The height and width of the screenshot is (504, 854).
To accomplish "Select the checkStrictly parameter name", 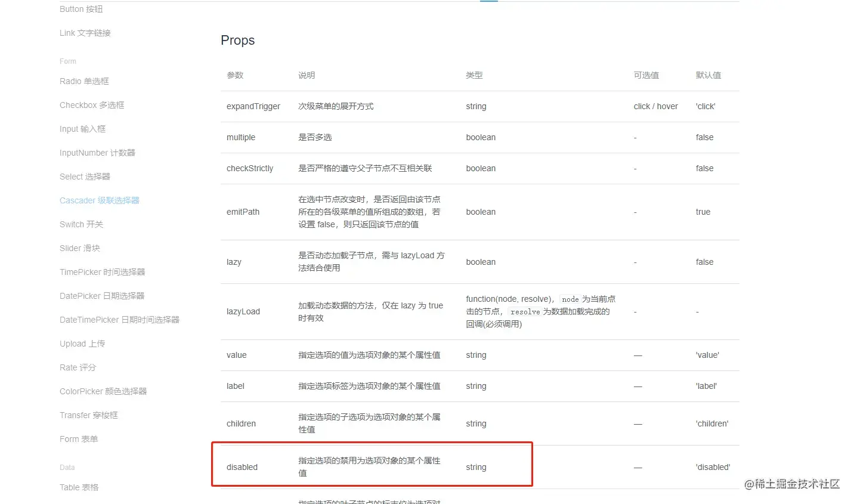I will click(x=250, y=168).
